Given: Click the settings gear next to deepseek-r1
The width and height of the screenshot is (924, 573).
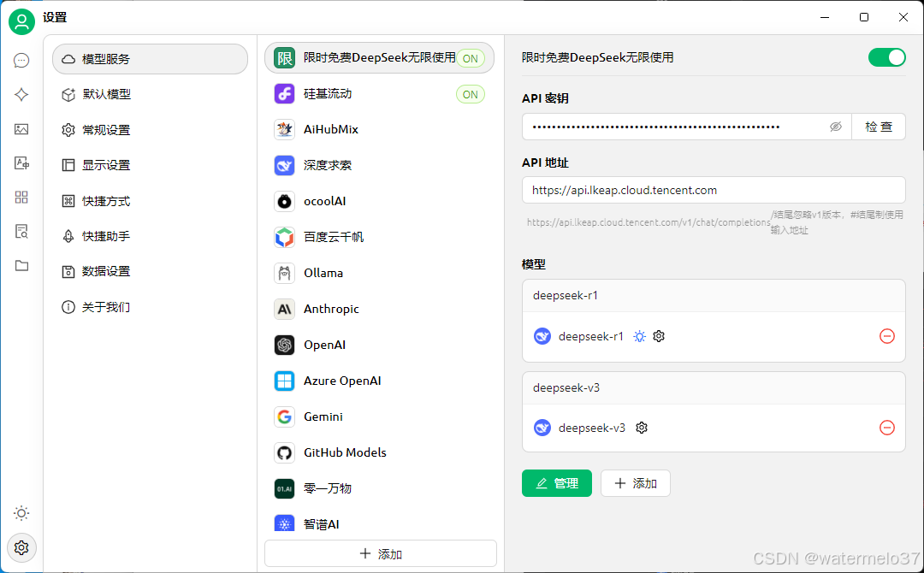Looking at the screenshot, I should pyautogui.click(x=659, y=336).
